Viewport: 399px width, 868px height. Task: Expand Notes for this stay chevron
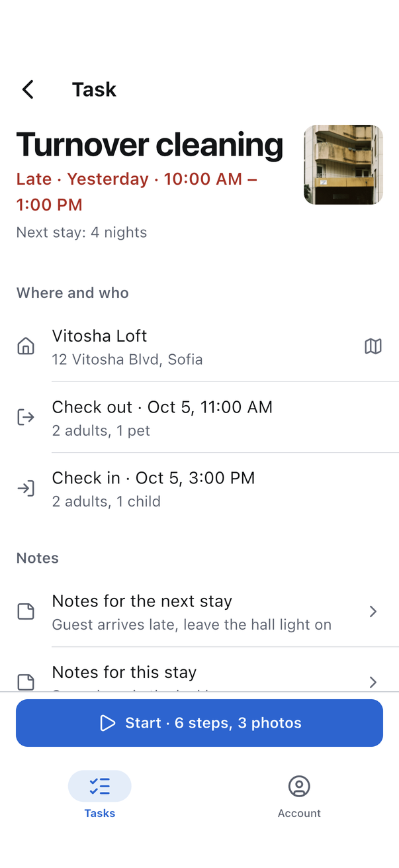tap(373, 682)
